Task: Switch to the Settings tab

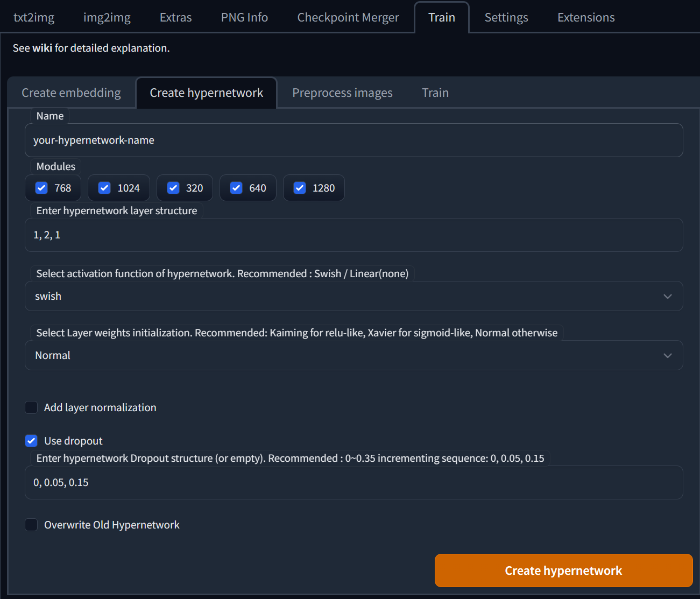Action: [x=506, y=17]
